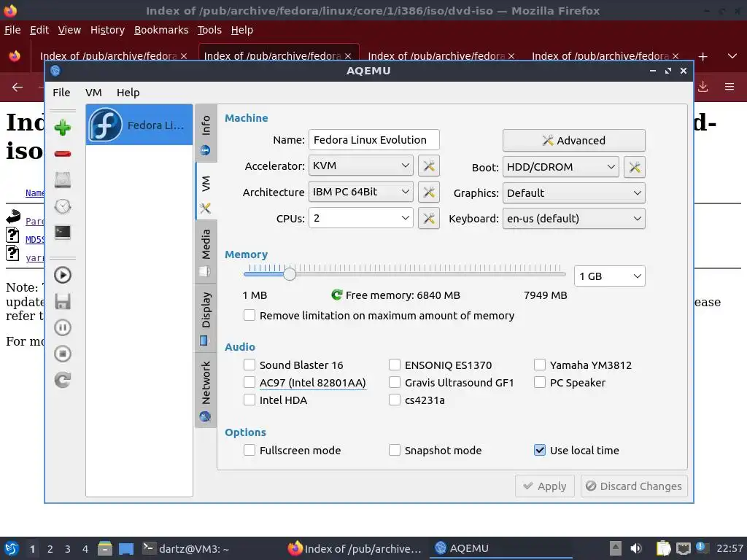Switch to the Display vertical tab
Viewport: 747px width, 560px height.
[x=206, y=318]
